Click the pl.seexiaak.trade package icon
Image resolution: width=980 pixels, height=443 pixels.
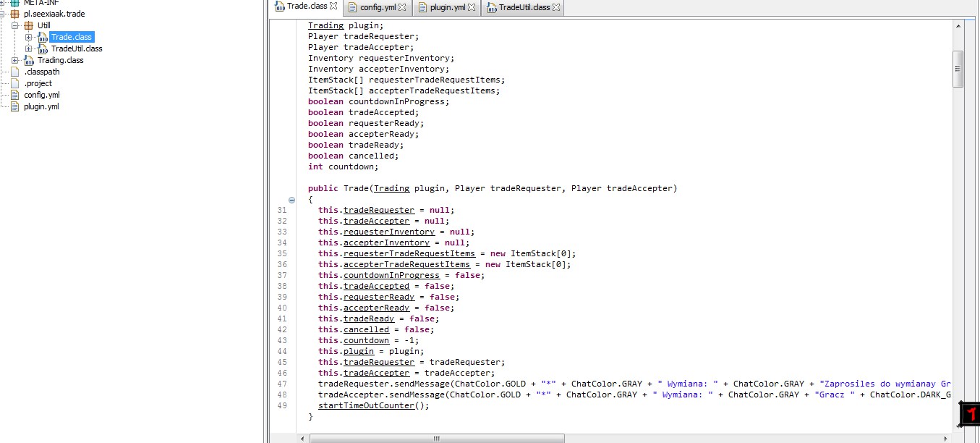point(15,14)
